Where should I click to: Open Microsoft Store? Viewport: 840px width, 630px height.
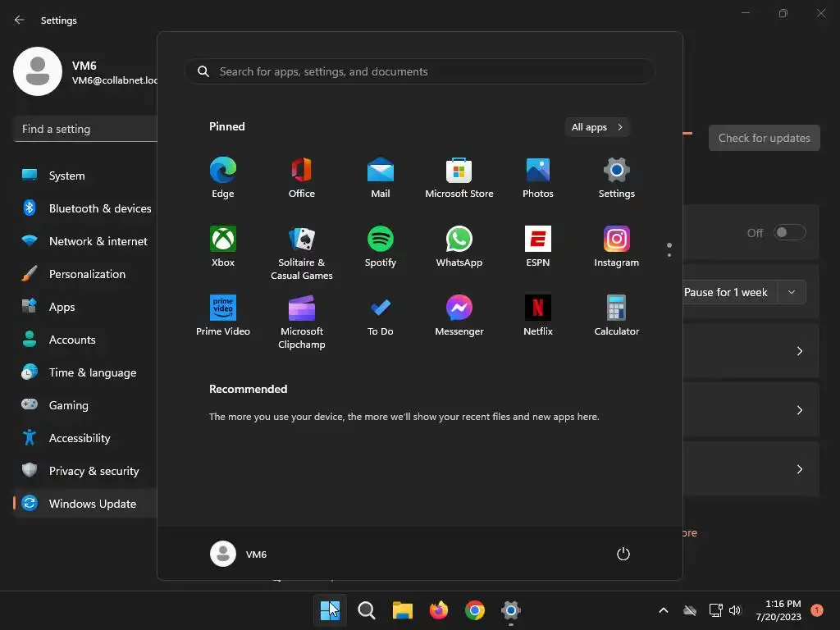459,178
